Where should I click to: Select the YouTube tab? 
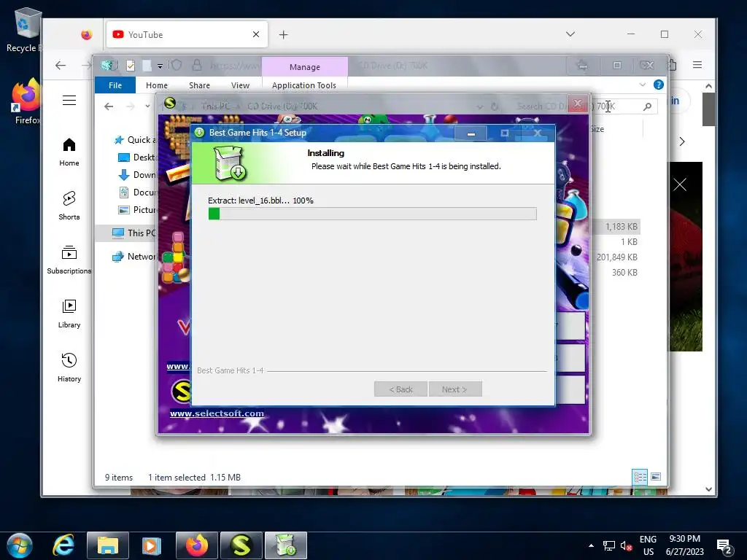coord(187,34)
